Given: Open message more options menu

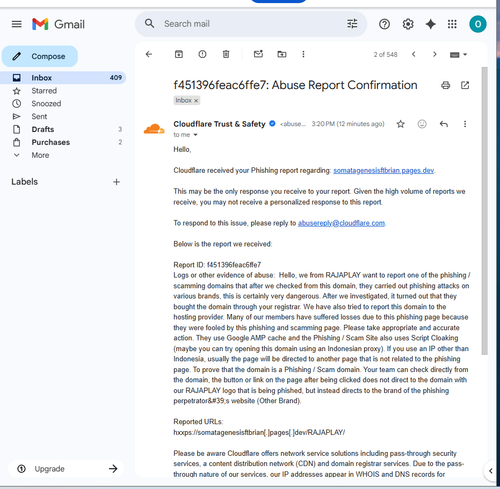Looking at the screenshot, I should coord(465,124).
